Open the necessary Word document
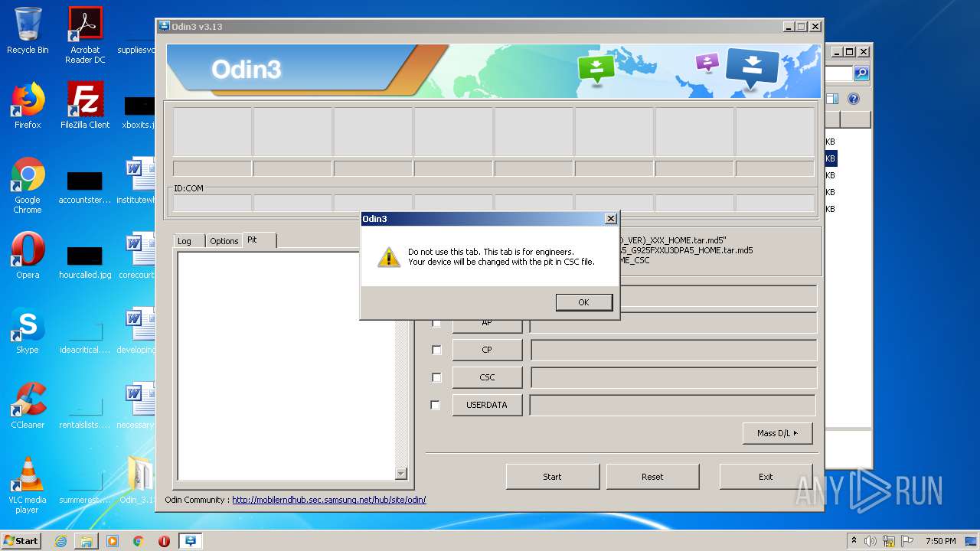The width and height of the screenshot is (980, 551). tap(138, 406)
